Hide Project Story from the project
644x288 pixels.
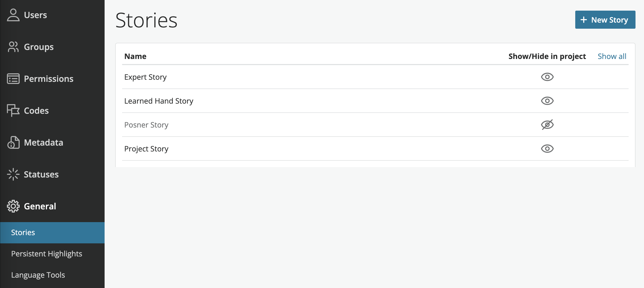(x=547, y=149)
